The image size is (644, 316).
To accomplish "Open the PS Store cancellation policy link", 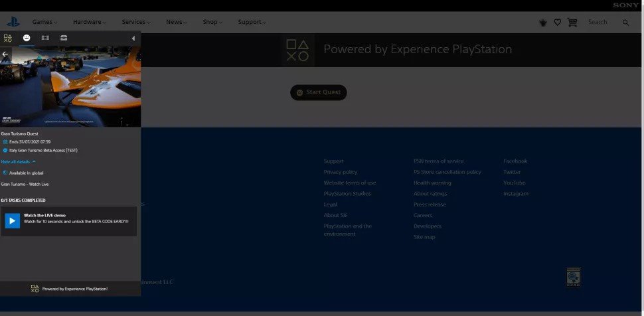I will [447, 172].
